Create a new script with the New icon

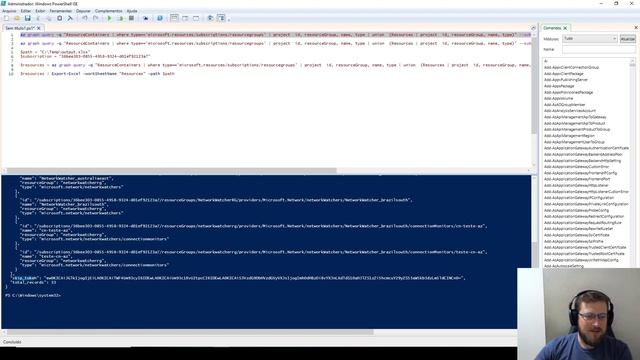point(6,18)
